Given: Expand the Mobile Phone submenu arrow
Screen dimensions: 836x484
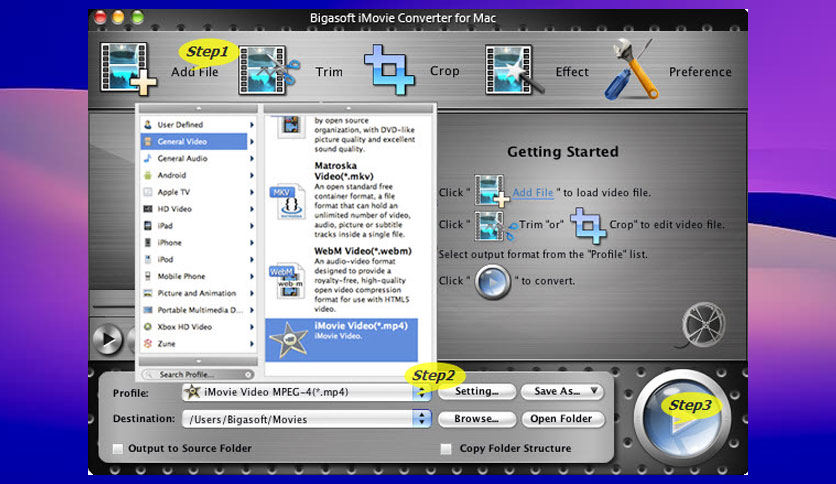Looking at the screenshot, I should coord(252,276).
